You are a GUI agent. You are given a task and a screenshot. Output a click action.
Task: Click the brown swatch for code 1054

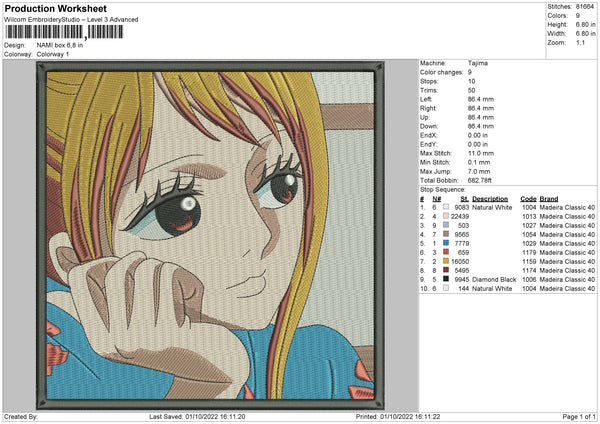446,234
